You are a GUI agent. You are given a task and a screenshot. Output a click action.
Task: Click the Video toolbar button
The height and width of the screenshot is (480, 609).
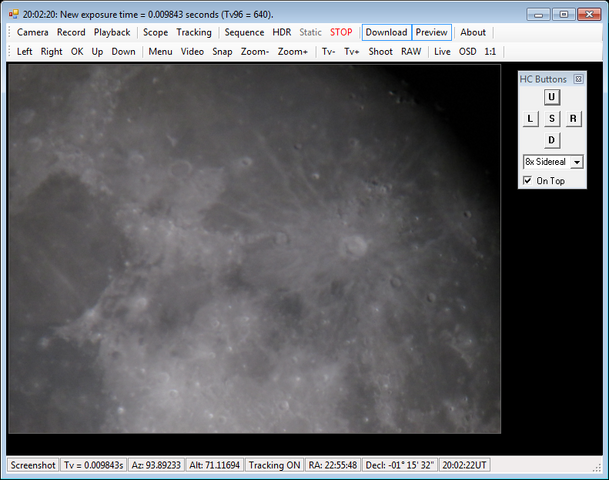point(192,52)
